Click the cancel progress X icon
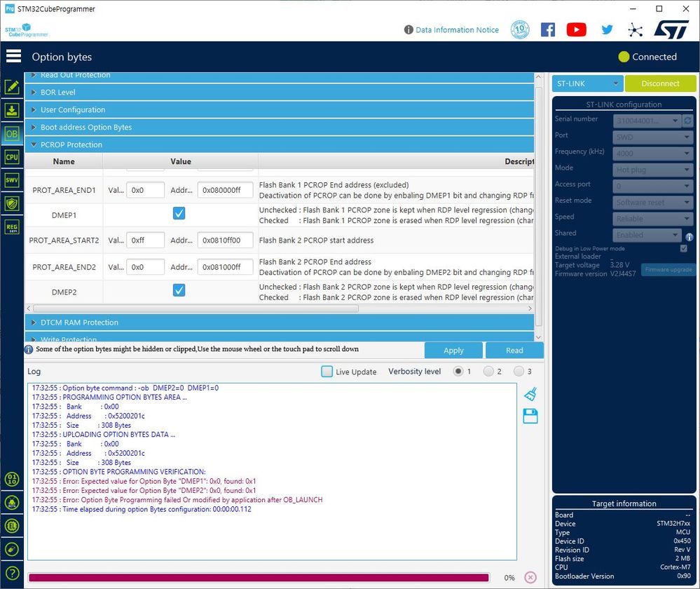This screenshot has width=700, height=589. pyautogui.click(x=530, y=577)
